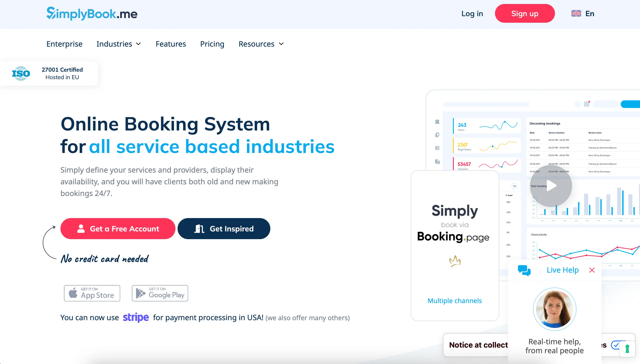Click the UK flag language icon
640x364 pixels.
click(576, 14)
